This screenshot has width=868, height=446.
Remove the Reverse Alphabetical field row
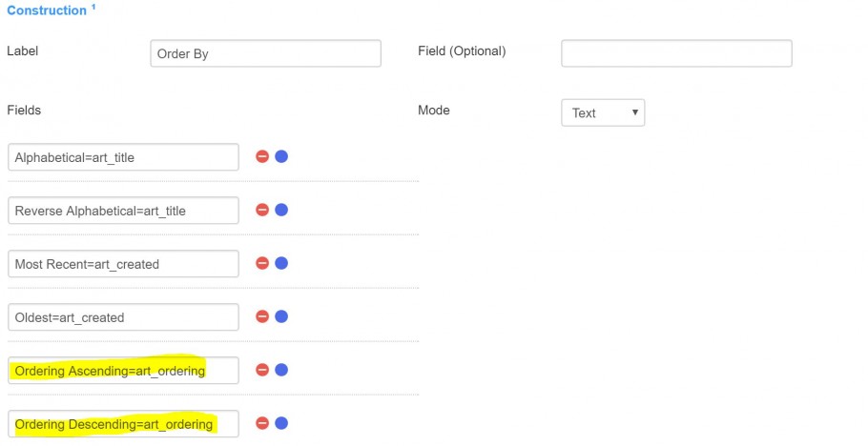pyautogui.click(x=262, y=210)
